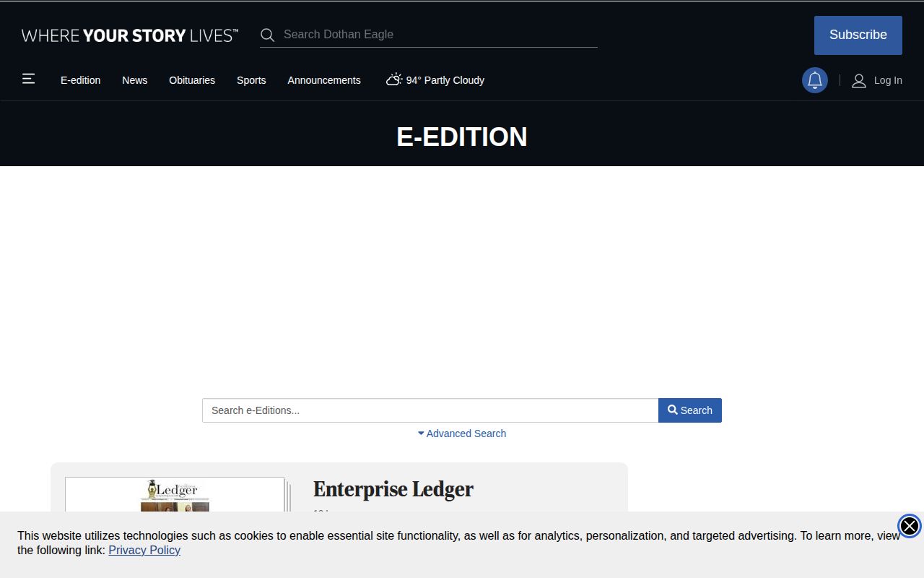Open notifications bell

coord(815,80)
